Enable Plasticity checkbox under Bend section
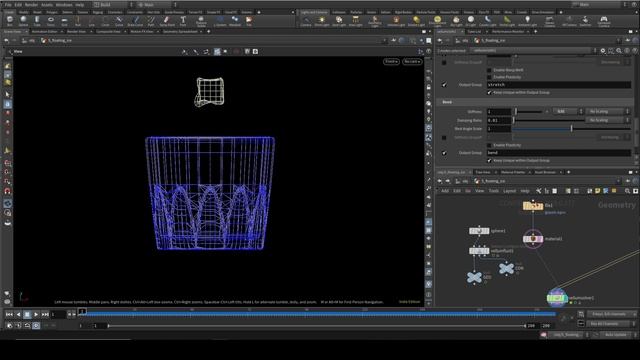This screenshot has height=360, width=640. 489,145
